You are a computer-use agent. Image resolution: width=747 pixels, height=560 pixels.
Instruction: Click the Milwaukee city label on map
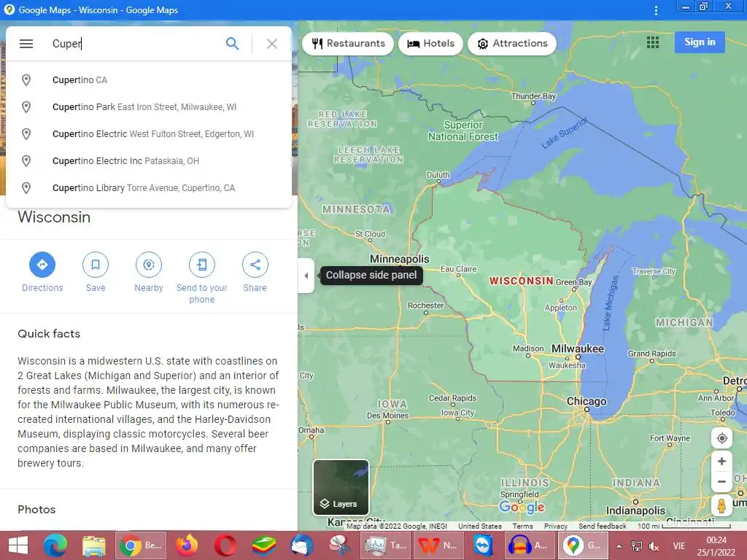click(x=578, y=349)
